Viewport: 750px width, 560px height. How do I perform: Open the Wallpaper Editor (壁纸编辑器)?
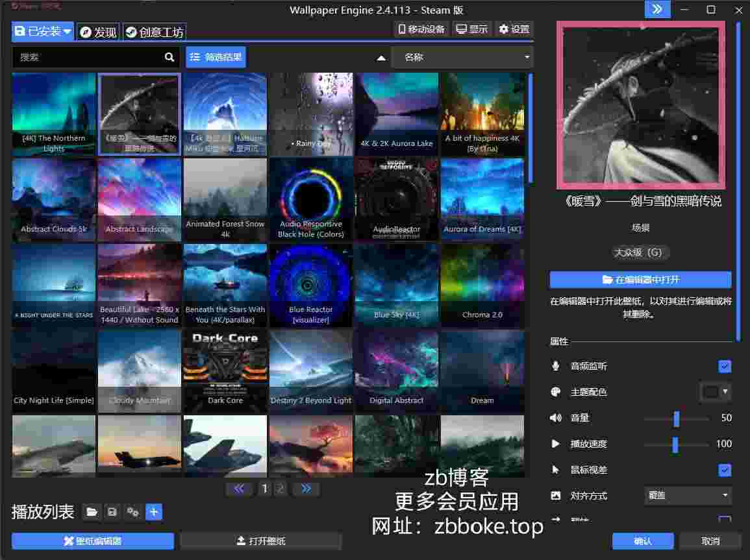click(93, 541)
